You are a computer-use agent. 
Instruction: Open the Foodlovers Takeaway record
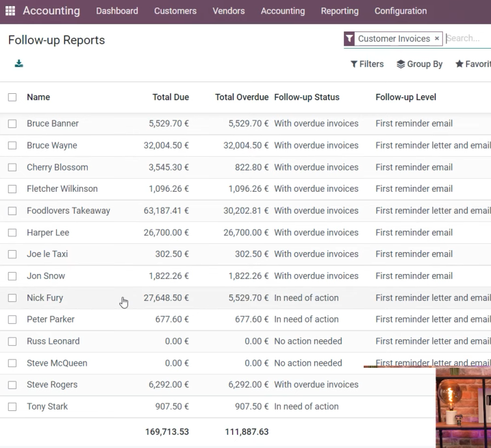[68, 211]
